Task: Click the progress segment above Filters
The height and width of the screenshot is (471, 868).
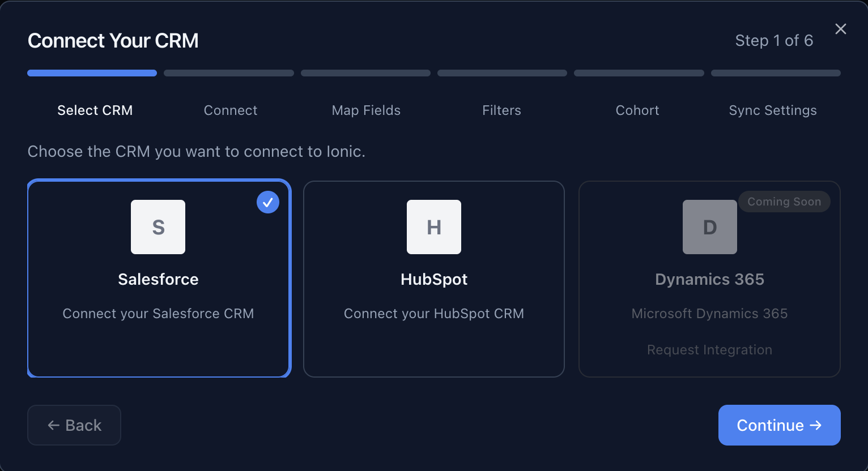Action: pyautogui.click(x=502, y=73)
